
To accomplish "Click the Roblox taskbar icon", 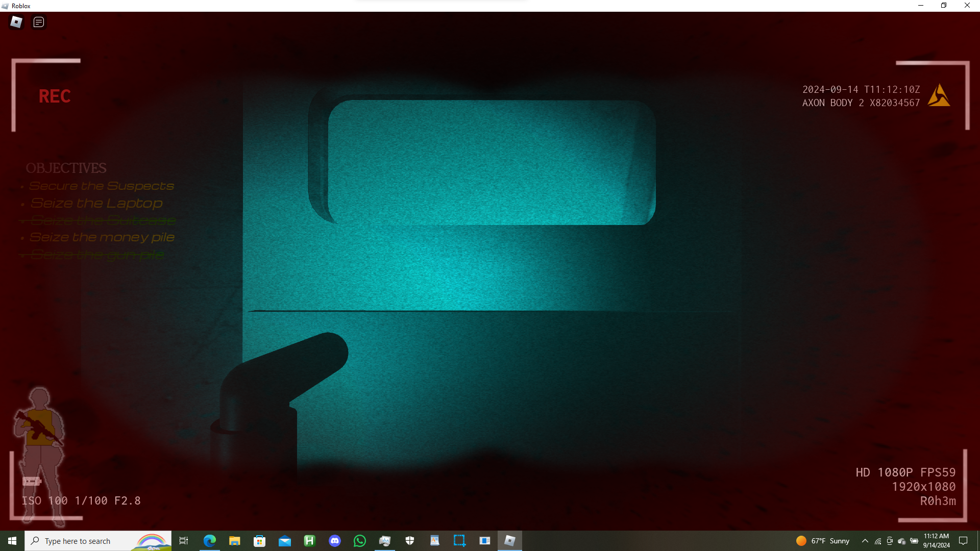I will pyautogui.click(x=509, y=541).
